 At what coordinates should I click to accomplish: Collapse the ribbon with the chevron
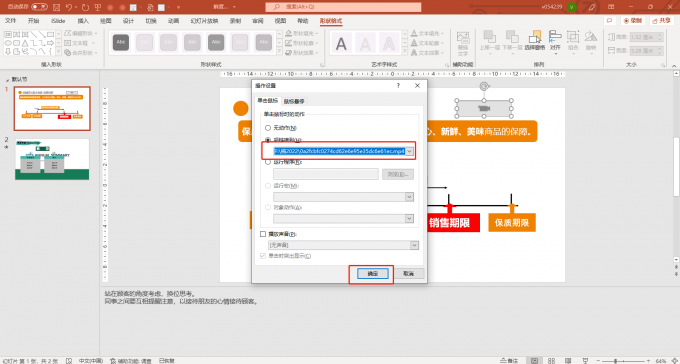click(674, 65)
